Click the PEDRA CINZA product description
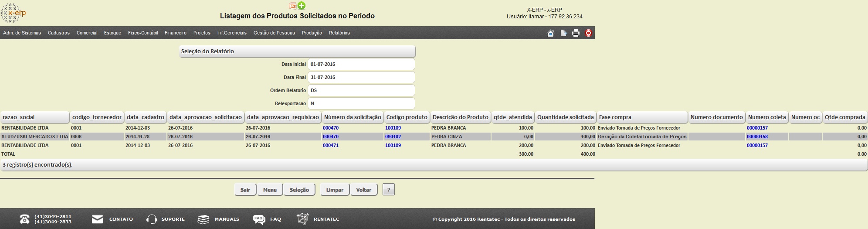 [x=447, y=137]
